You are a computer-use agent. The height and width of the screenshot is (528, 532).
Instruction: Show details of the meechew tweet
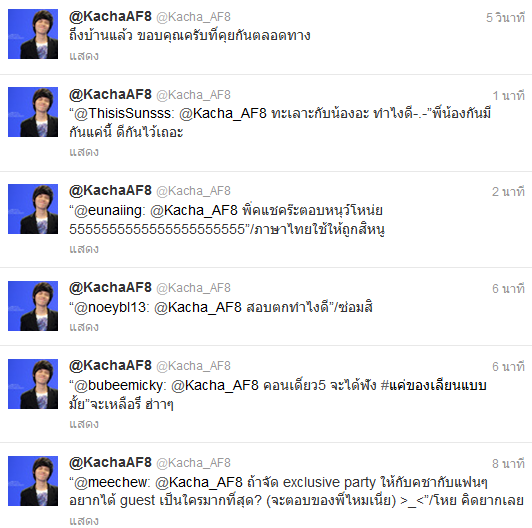[x=84, y=521]
